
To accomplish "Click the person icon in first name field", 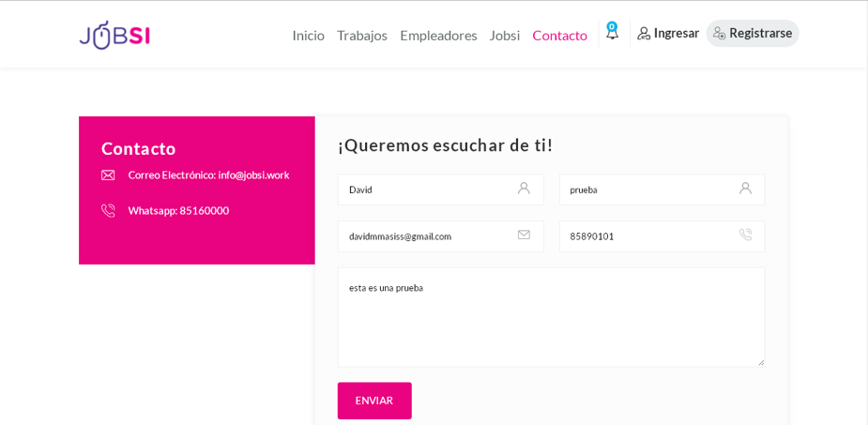I will 524,189.
